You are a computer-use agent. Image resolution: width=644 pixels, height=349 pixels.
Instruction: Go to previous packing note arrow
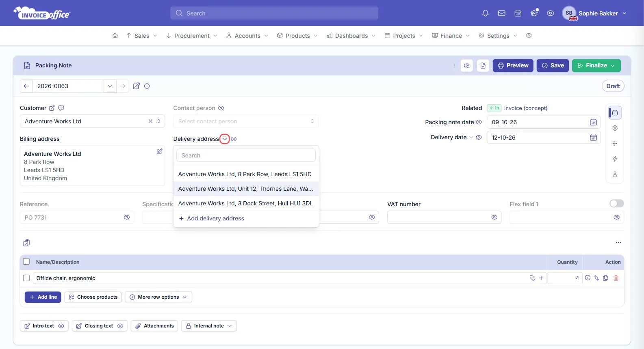tap(26, 86)
